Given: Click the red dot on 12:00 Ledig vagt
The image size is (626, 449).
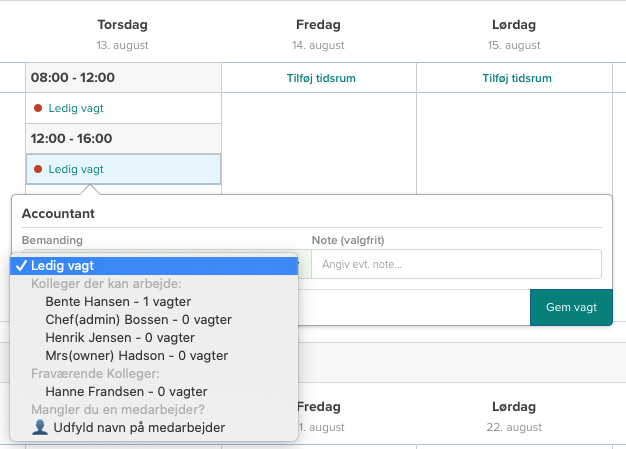Looking at the screenshot, I should (38, 169).
